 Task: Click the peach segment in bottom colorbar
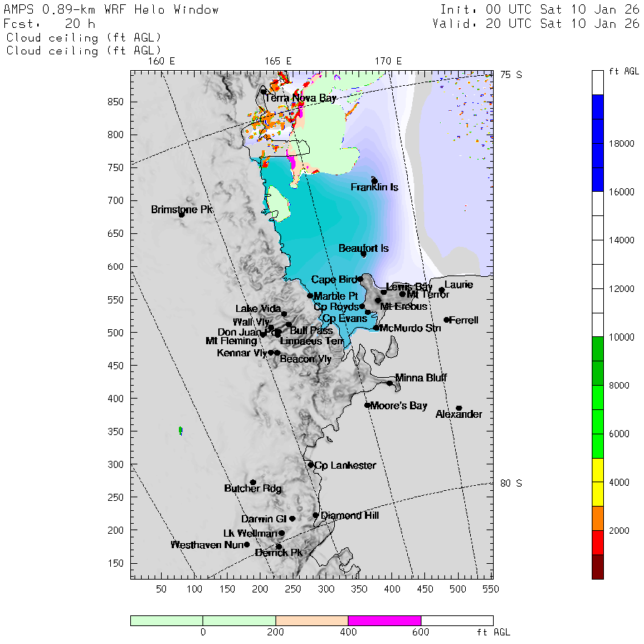pyautogui.click(x=311, y=620)
